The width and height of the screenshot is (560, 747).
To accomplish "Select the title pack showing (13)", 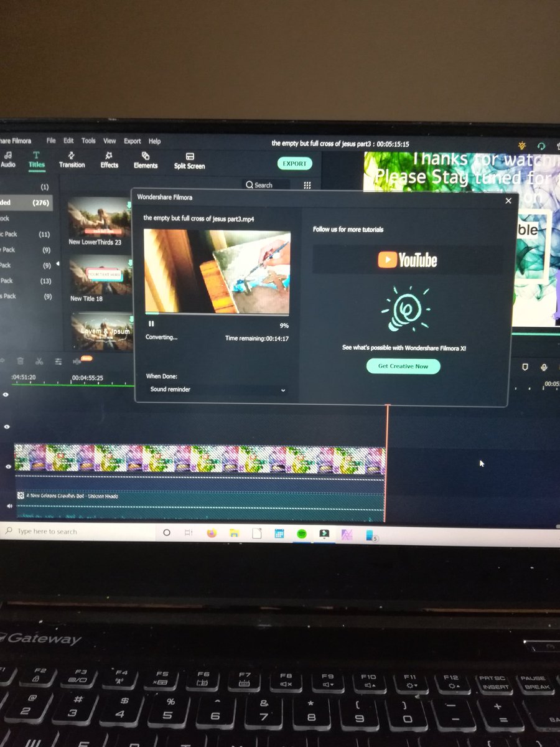I will tap(26, 281).
